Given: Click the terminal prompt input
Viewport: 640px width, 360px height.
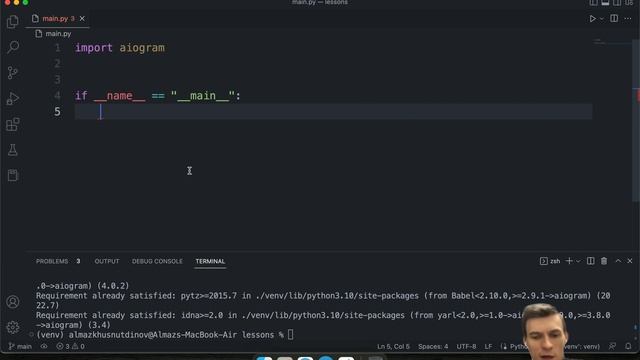Looking at the screenshot, I should click(290, 335).
